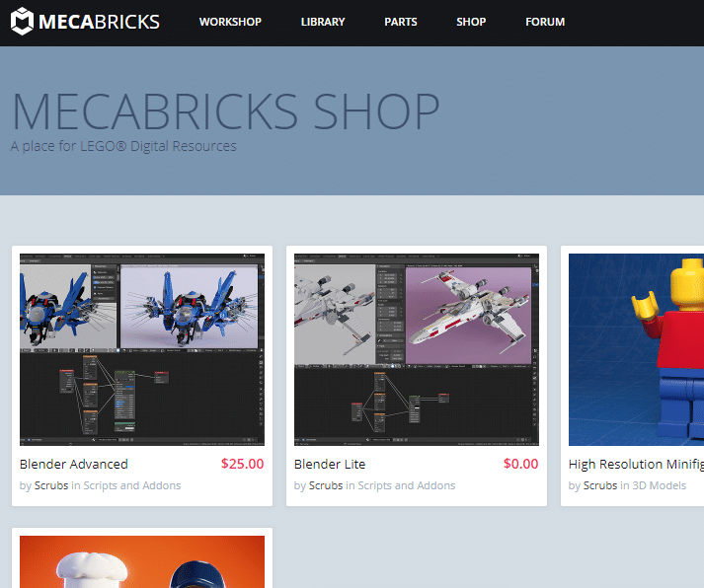
Task: Open the Blender Advanced preview thumbnail
Action: point(142,349)
